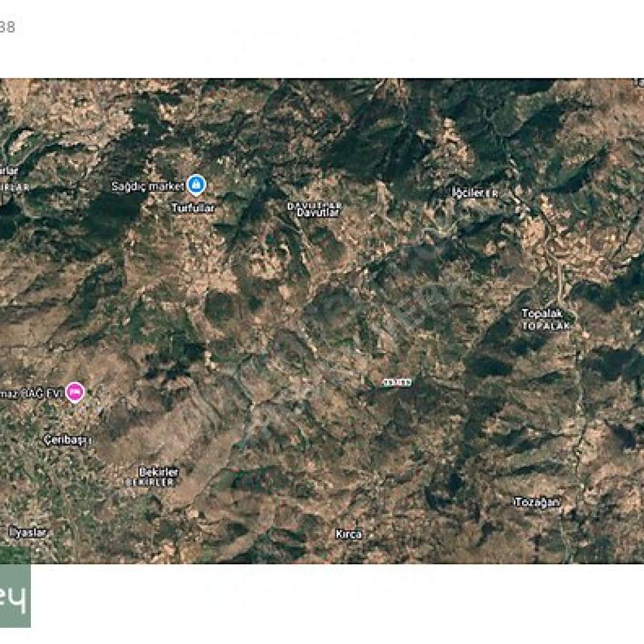
Task: Click the Bekirler place name
Action: (x=158, y=472)
